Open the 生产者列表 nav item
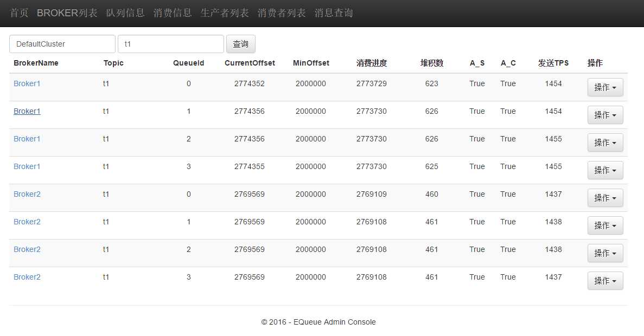644x336 pixels. [225, 13]
